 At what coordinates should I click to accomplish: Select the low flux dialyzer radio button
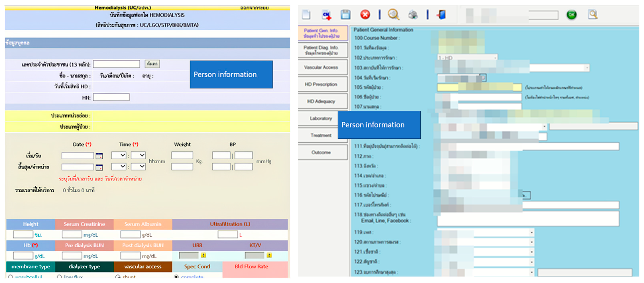[x=59, y=276]
